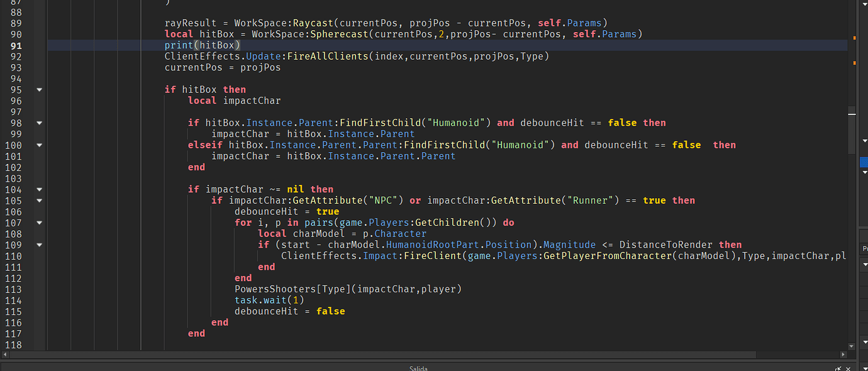Place cursor in the print(hitBox) line
The height and width of the screenshot is (371, 868).
(201, 45)
